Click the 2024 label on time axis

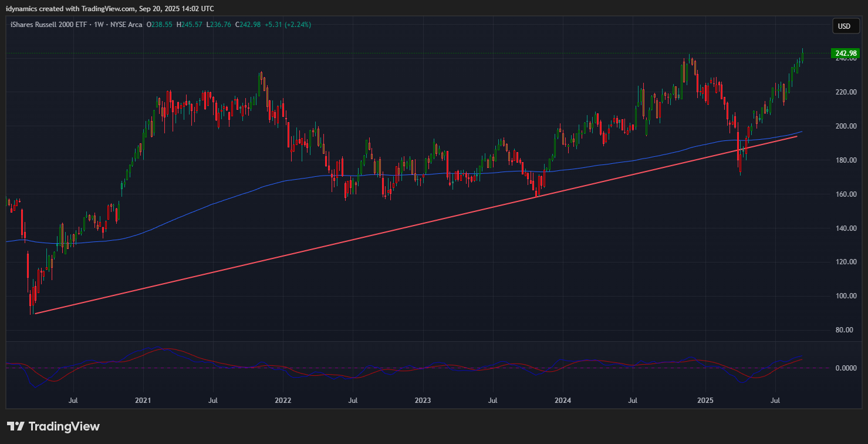click(562, 401)
